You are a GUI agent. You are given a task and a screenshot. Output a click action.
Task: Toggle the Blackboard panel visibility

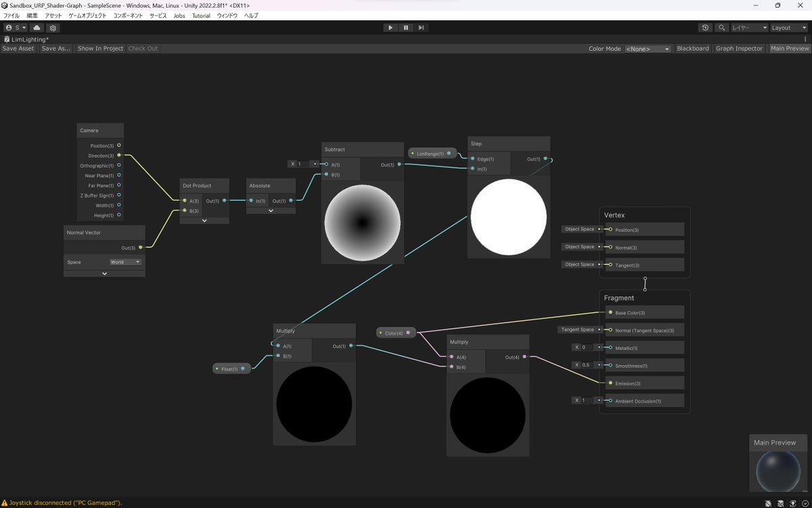click(x=692, y=48)
